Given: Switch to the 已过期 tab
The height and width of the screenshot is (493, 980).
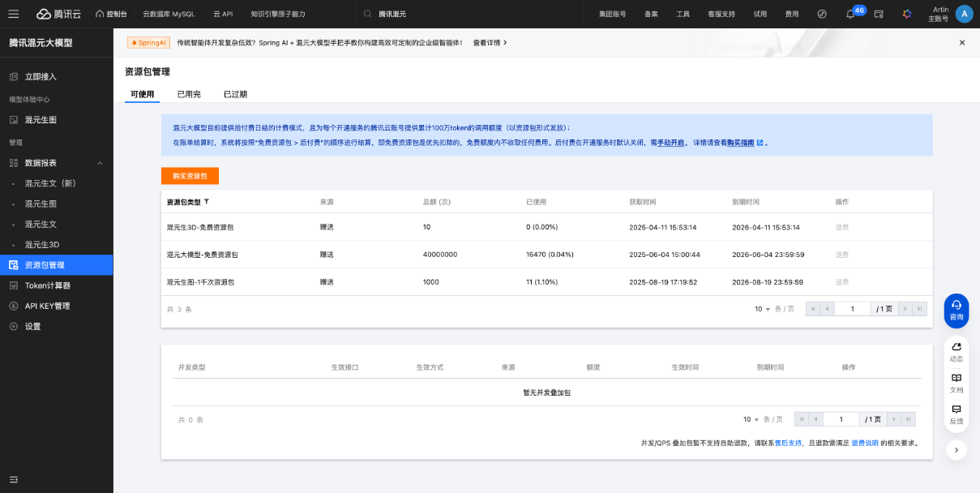Looking at the screenshot, I should point(235,94).
